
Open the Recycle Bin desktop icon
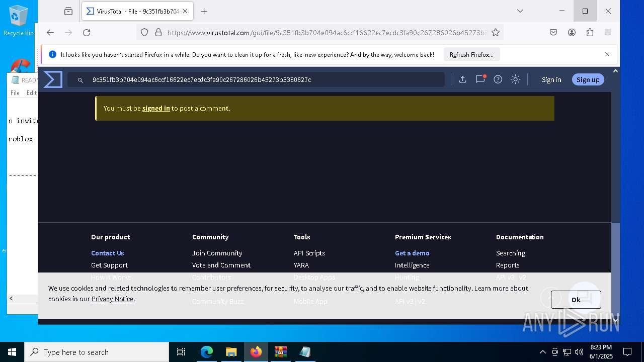point(19,21)
